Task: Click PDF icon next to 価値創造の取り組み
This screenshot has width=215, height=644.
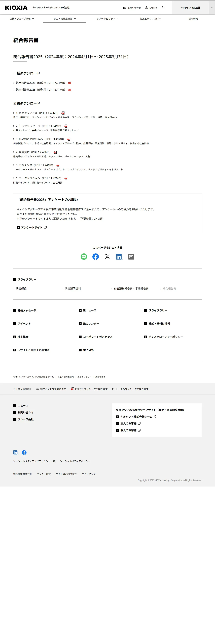Action: [x=68, y=139]
